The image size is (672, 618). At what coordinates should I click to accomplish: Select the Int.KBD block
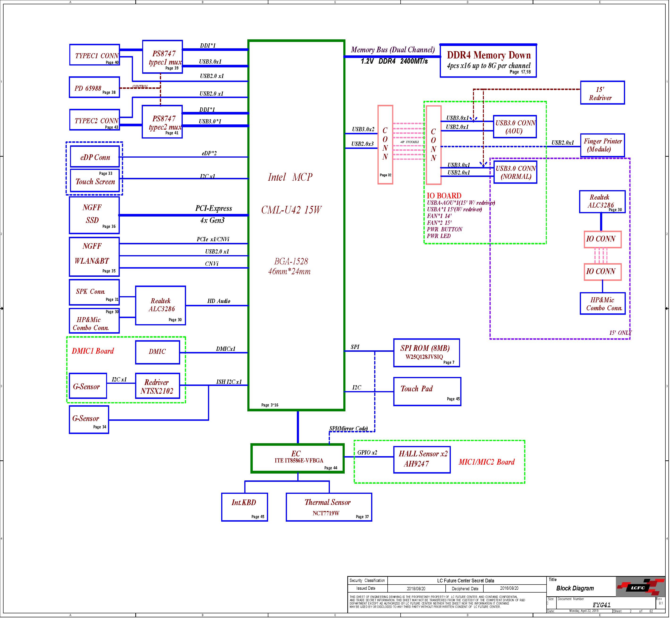[x=244, y=507]
